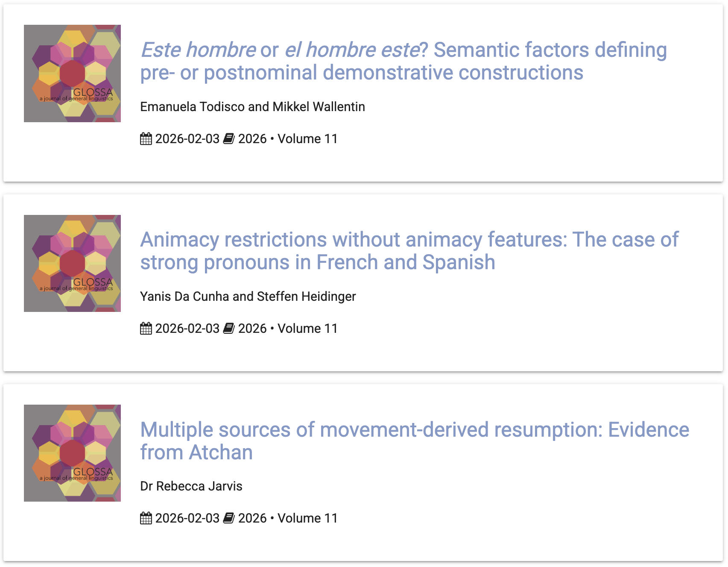Click book icon on Atchan resumption article
The image size is (728, 567).
coord(229,518)
